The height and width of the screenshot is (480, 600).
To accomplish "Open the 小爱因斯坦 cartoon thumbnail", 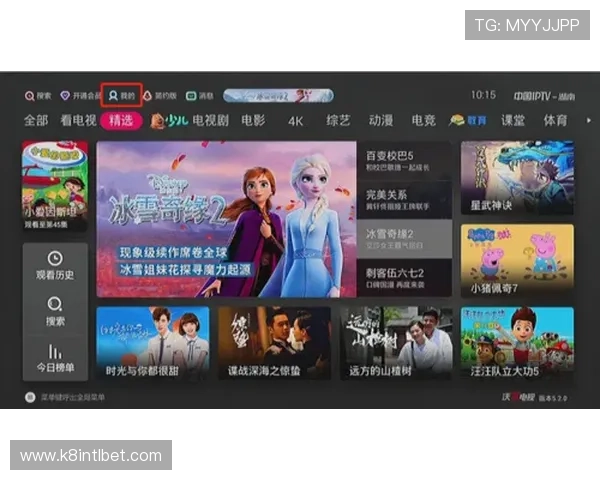I will [x=55, y=186].
